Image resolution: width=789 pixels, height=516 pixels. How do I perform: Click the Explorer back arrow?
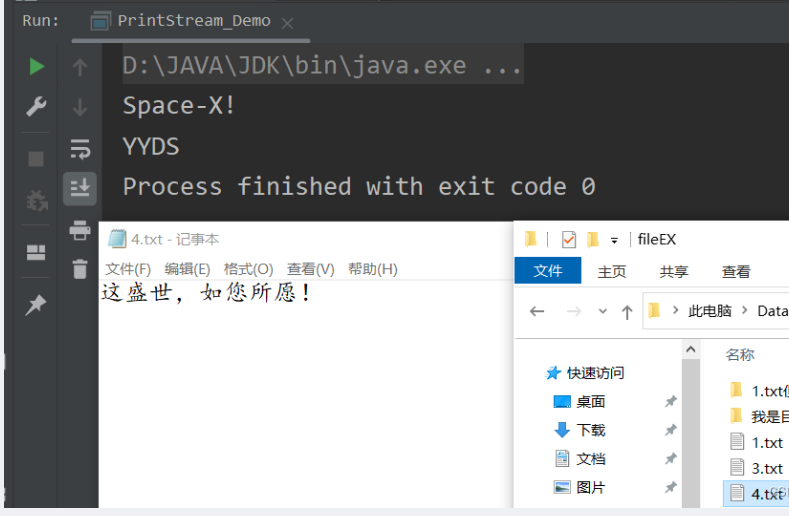[537, 311]
